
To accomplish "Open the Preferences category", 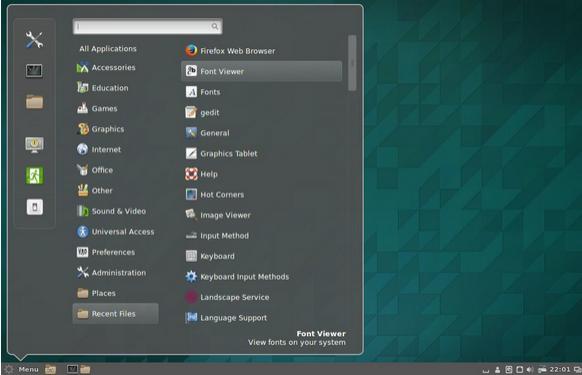I will tap(116, 252).
